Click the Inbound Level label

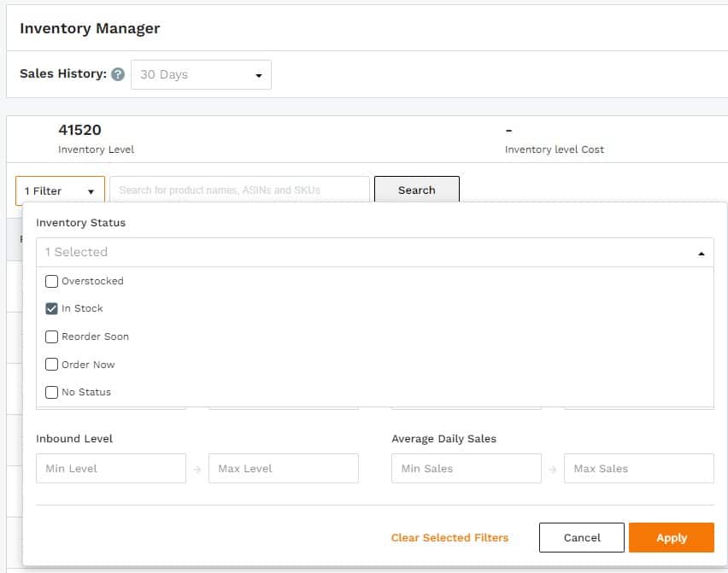click(x=74, y=438)
